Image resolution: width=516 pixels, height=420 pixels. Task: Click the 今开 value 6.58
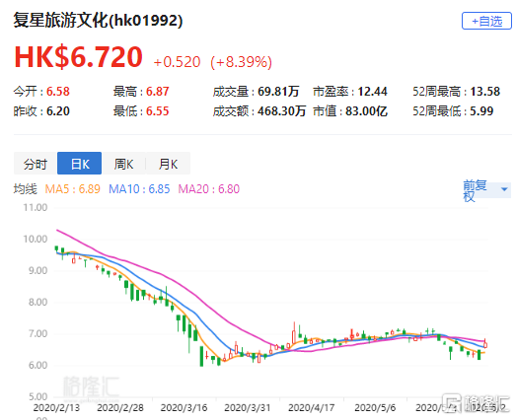58,92
